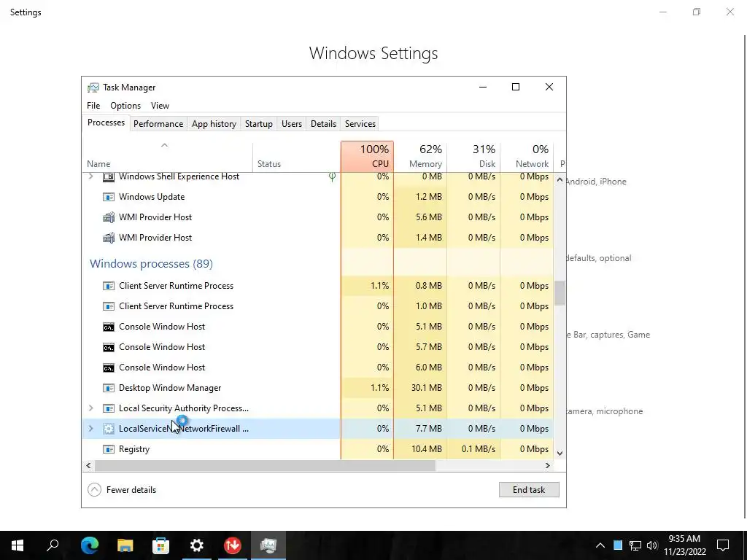Launch Microsoft Edge from the taskbar
The height and width of the screenshot is (560, 747).
coord(89,545)
